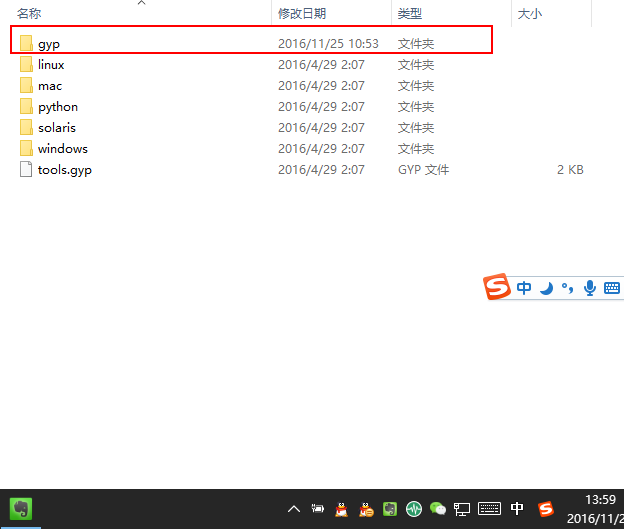624x529 pixels.
Task: Open the Evernote tray icon
Action: pos(390,509)
